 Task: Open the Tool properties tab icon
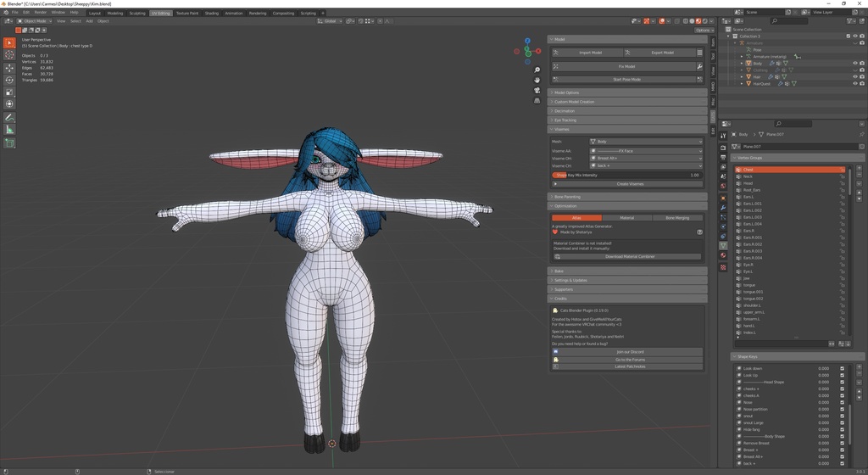click(723, 136)
